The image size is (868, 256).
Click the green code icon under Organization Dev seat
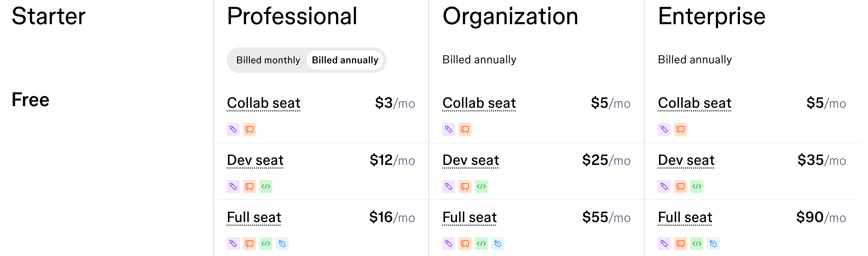[482, 186]
